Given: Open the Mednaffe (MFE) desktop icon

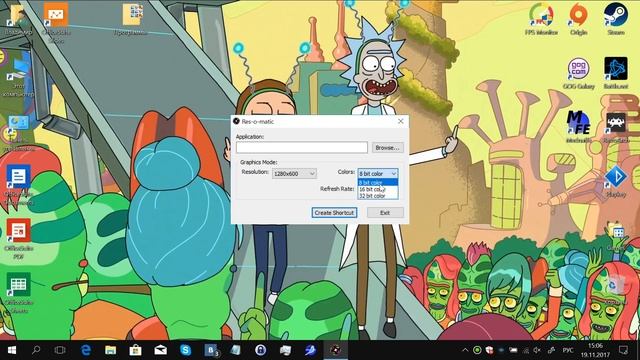Looking at the screenshot, I should click(x=578, y=127).
